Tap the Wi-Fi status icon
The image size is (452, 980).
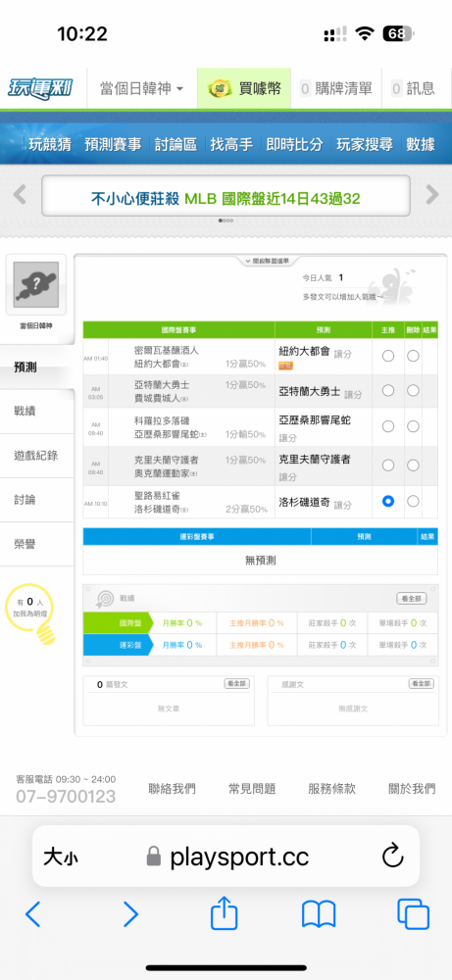pyautogui.click(x=365, y=33)
